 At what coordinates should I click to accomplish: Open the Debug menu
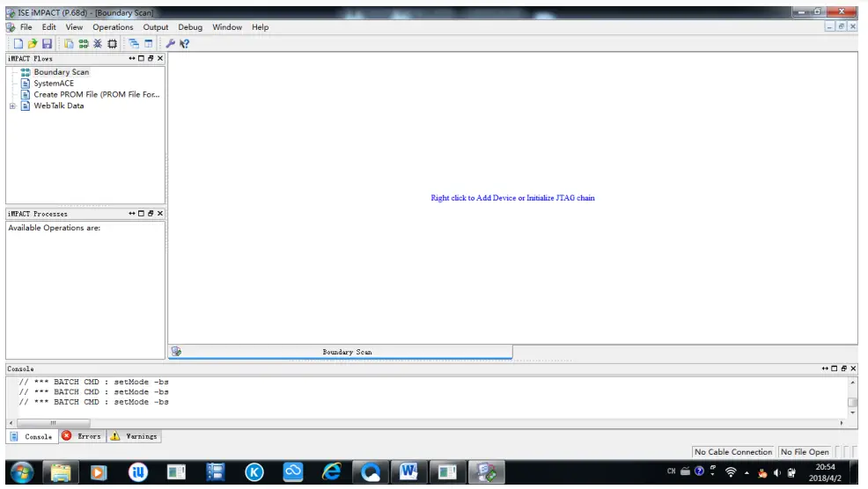point(190,27)
